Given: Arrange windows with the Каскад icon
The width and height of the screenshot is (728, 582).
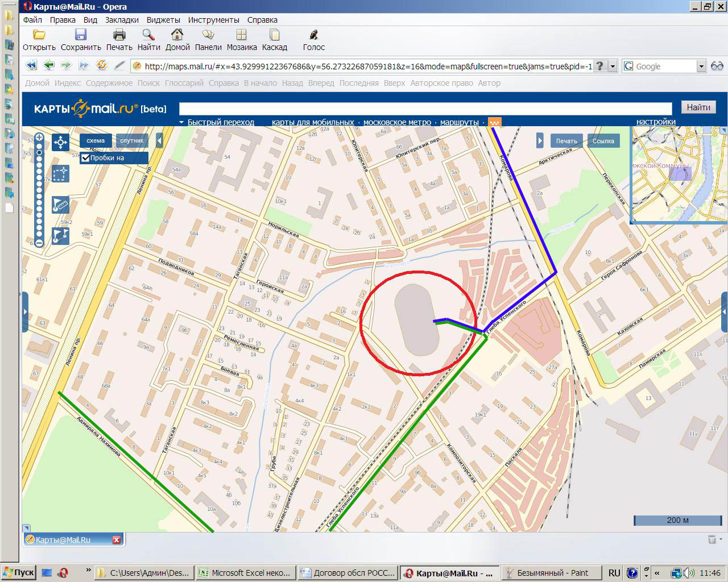Looking at the screenshot, I should point(274,35).
